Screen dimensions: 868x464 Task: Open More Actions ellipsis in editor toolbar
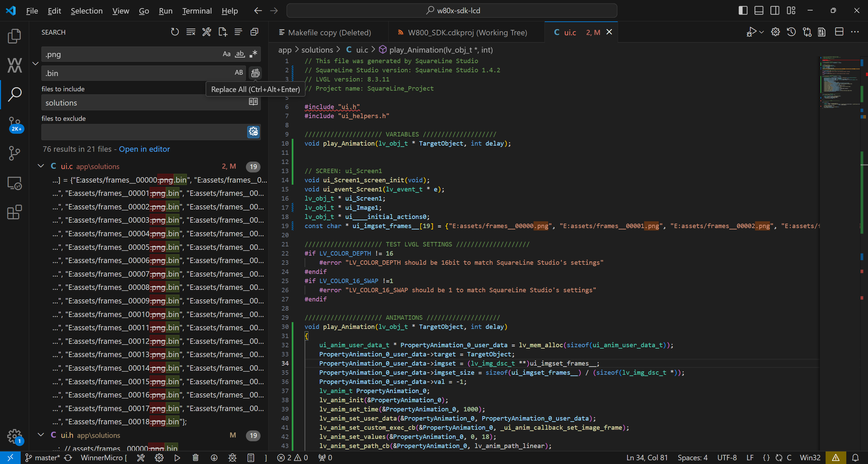coord(855,32)
